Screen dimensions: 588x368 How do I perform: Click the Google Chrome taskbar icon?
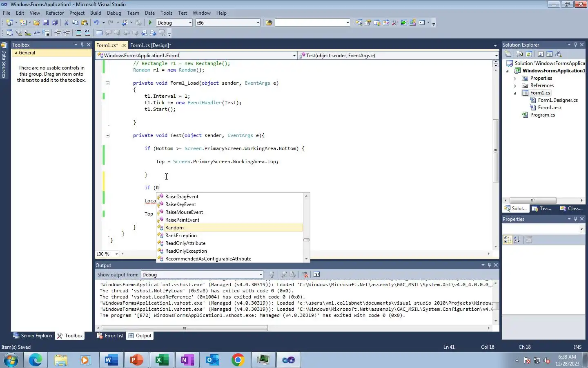[x=238, y=360]
